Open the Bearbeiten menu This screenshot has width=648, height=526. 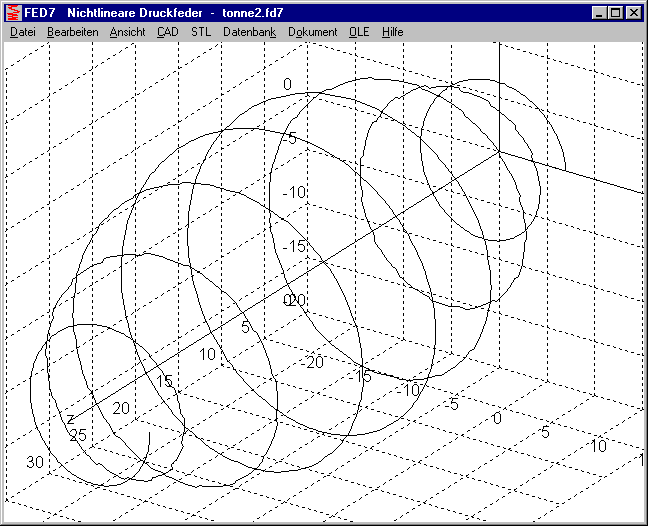click(71, 32)
